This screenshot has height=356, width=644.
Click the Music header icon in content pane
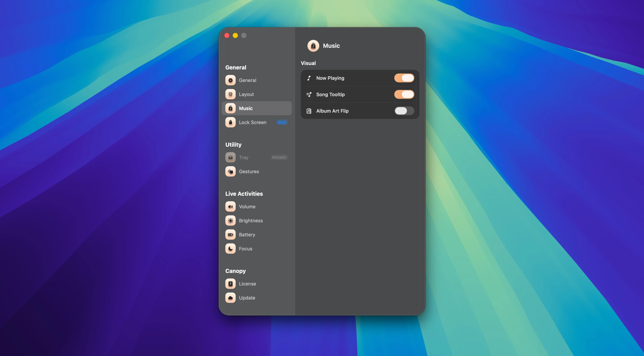tap(313, 46)
